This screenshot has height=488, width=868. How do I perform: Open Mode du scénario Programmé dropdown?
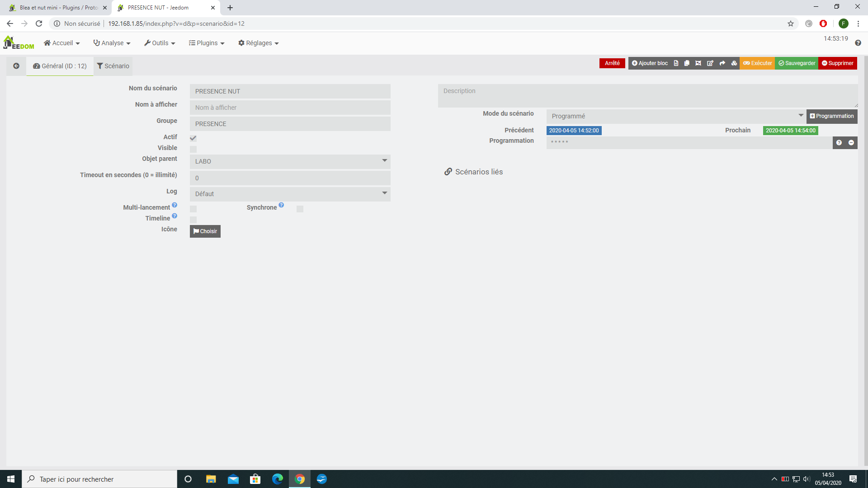click(x=676, y=116)
